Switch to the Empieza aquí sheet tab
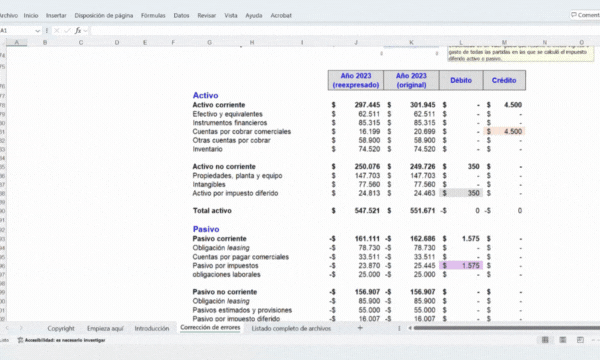This screenshot has width=600, height=360. [x=105, y=328]
